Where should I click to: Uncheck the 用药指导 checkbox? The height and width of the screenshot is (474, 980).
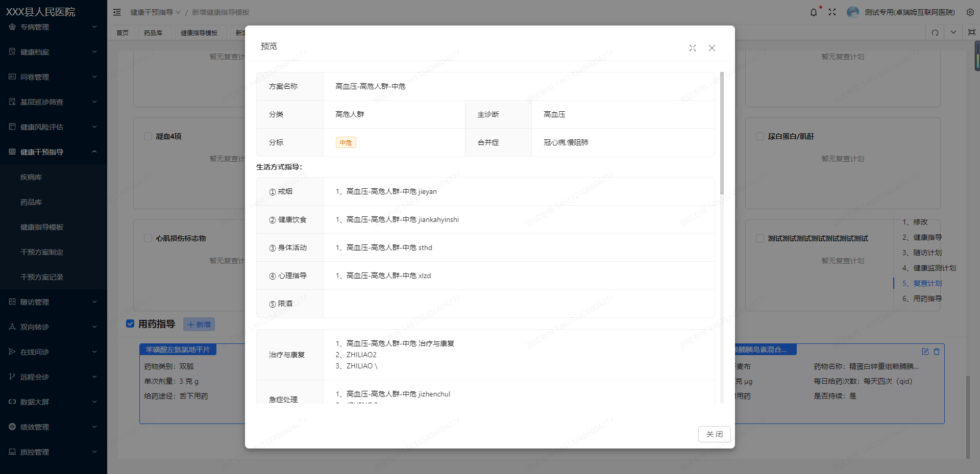pos(130,324)
